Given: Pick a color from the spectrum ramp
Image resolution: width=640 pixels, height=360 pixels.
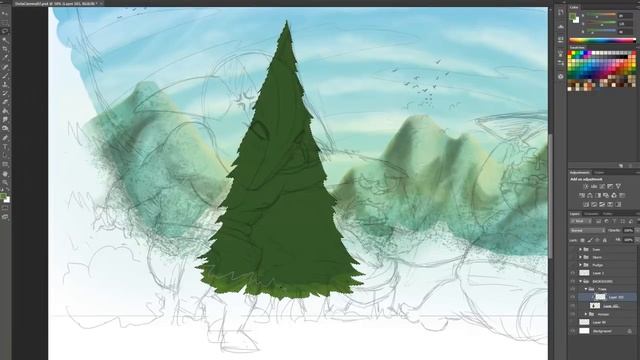Looking at the screenshot, I should coord(602,40).
